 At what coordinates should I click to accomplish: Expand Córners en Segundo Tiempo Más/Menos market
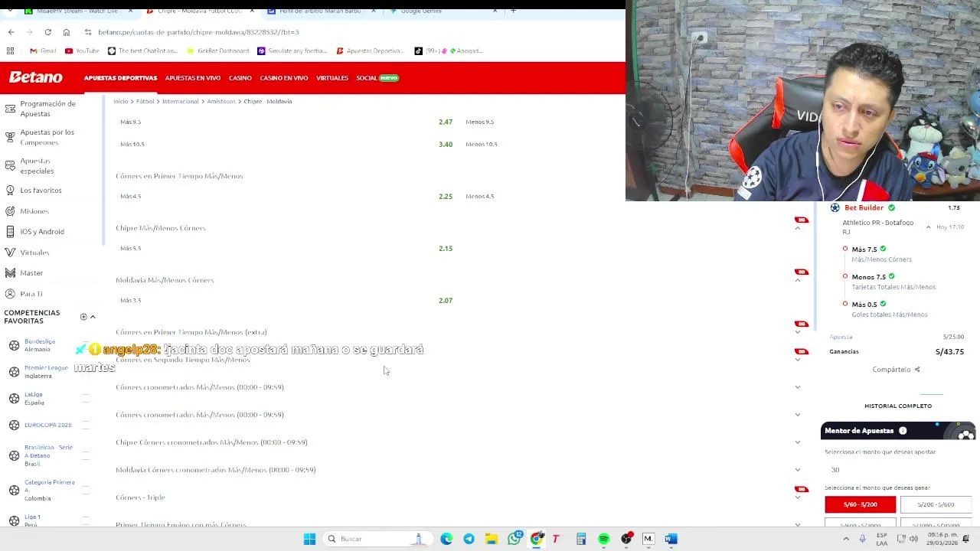point(797,360)
